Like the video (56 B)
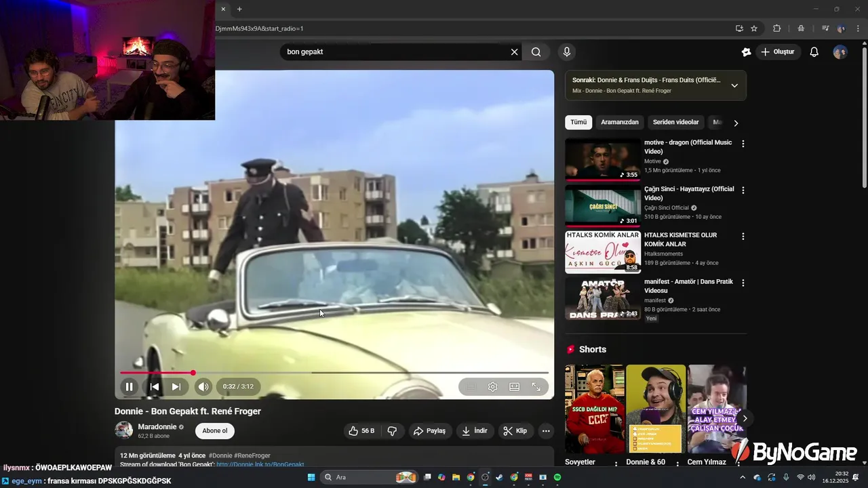Screen dimensions: 868x488 [x=361, y=431]
